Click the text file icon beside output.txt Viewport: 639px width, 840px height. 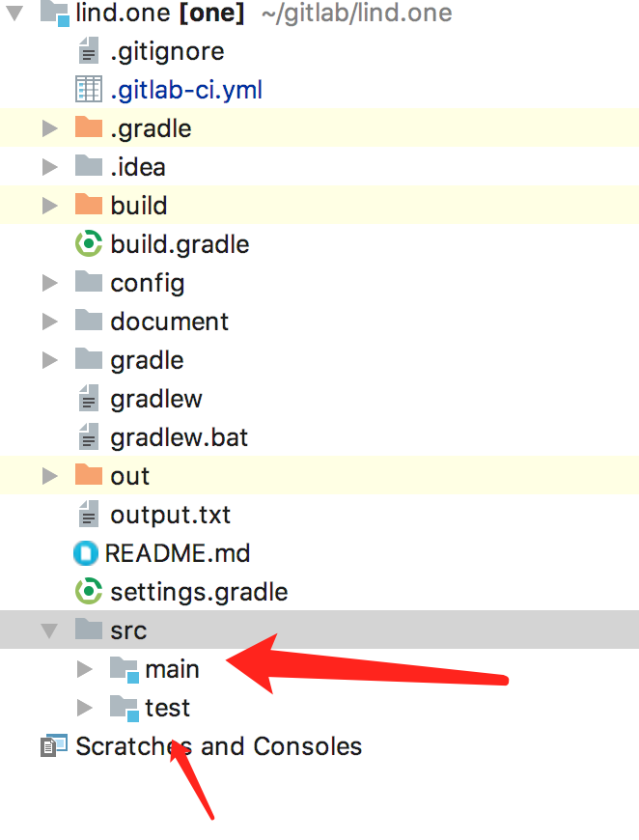click(88, 515)
